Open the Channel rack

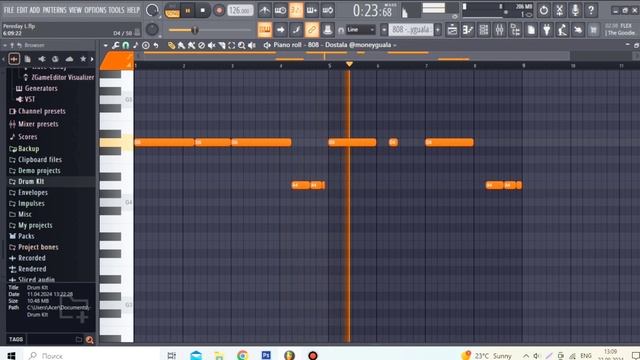point(484,30)
